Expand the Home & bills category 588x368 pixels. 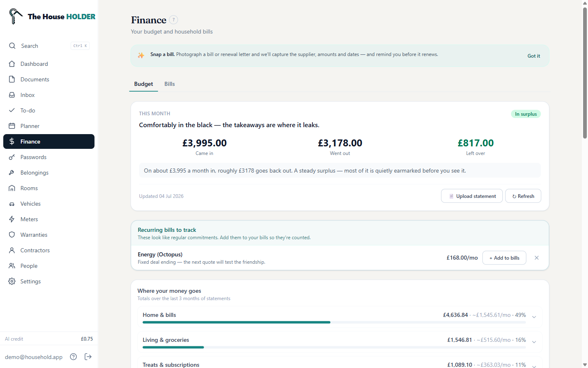pos(534,317)
